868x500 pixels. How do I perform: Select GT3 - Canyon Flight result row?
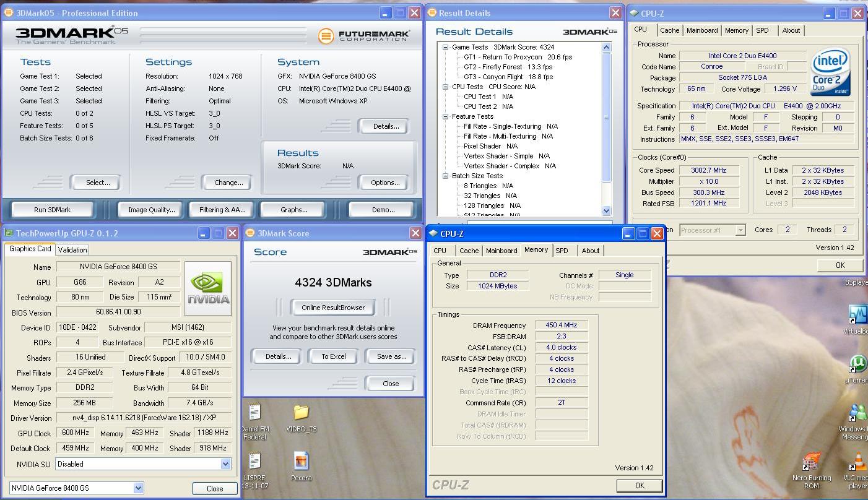(x=508, y=77)
